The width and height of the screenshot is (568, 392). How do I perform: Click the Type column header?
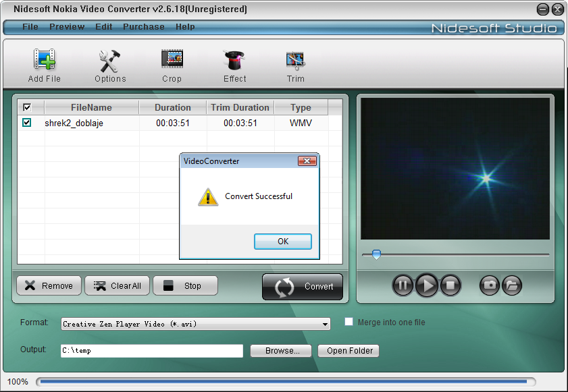301,107
